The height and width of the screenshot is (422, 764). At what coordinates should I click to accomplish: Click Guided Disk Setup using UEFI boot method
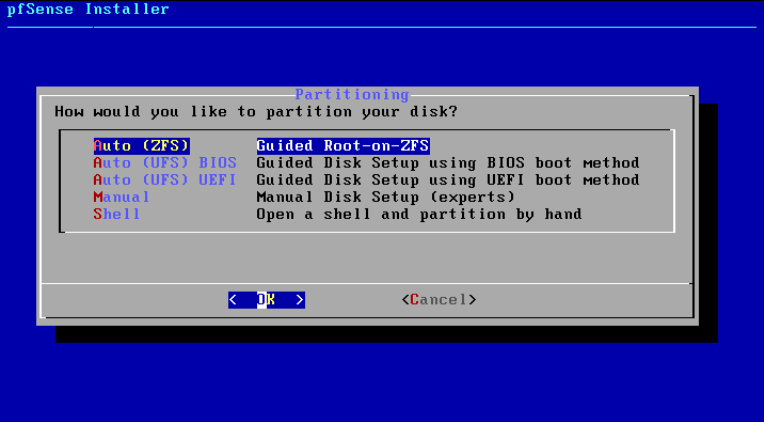(x=448, y=180)
